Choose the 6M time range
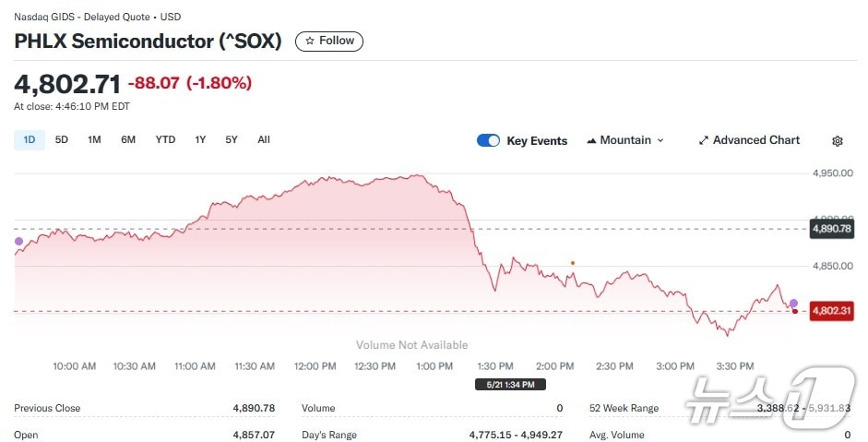 (x=128, y=140)
